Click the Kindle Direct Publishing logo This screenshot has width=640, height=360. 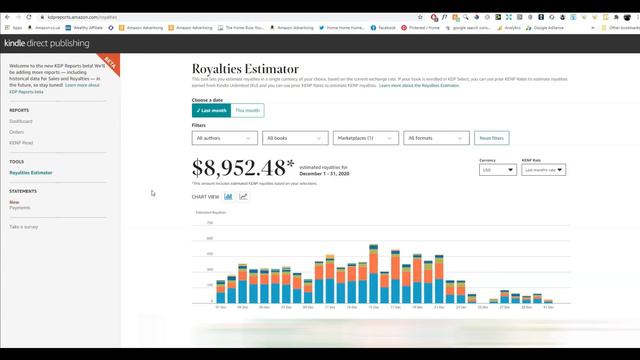point(47,43)
